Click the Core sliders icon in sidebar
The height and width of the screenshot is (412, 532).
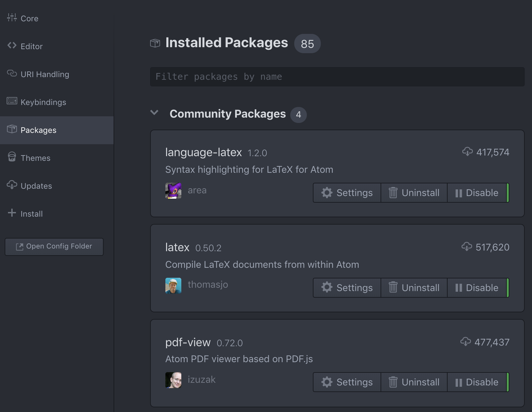tap(12, 18)
